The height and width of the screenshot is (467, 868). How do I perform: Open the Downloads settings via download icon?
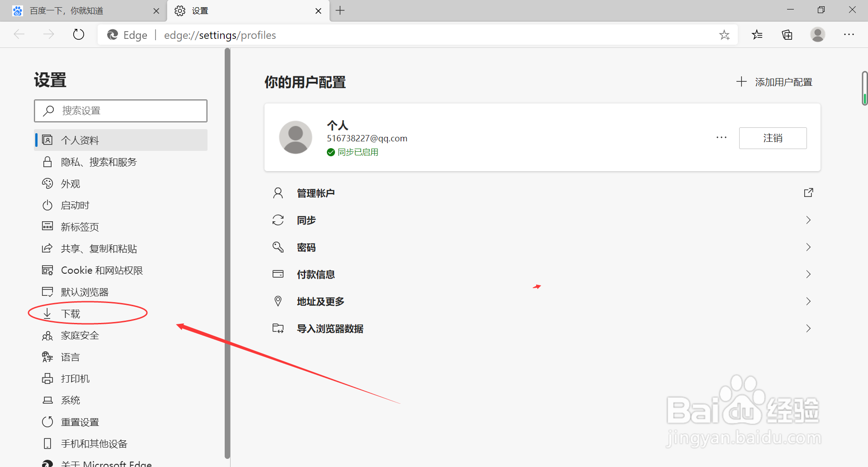tap(47, 313)
